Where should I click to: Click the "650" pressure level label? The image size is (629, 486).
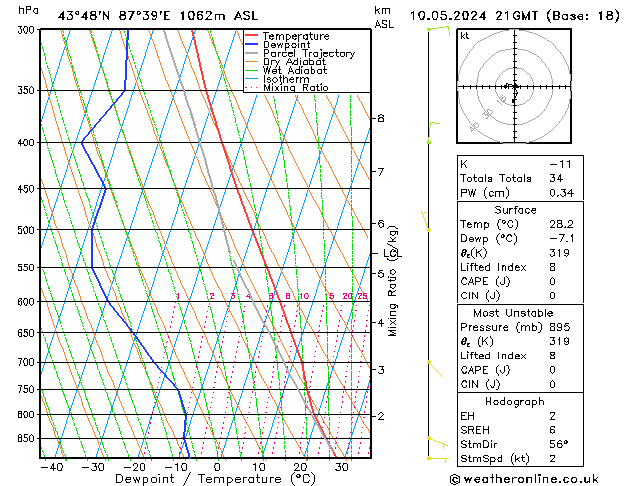point(28,333)
